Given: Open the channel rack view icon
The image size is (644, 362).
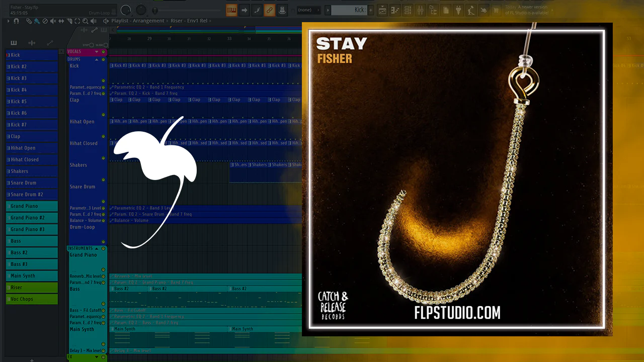Looking at the screenshot, I should click(x=408, y=10).
